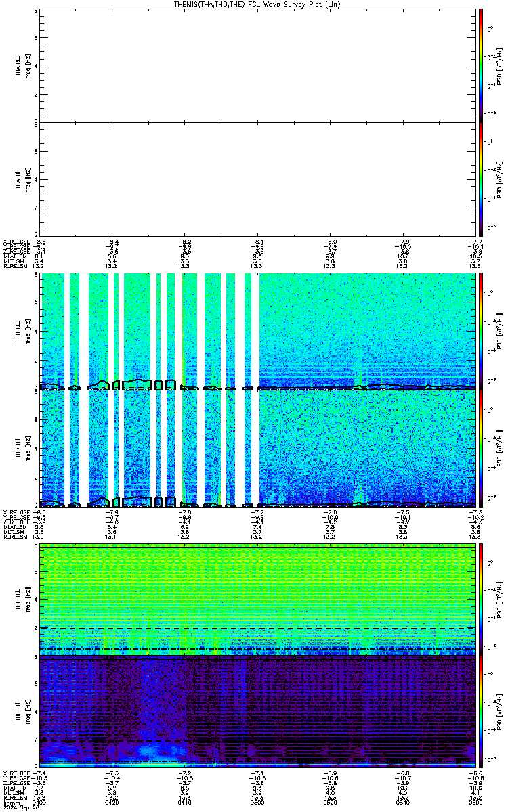Click the THE B-parallel spectrogram panel
508x812 pixels.
(x=257, y=712)
